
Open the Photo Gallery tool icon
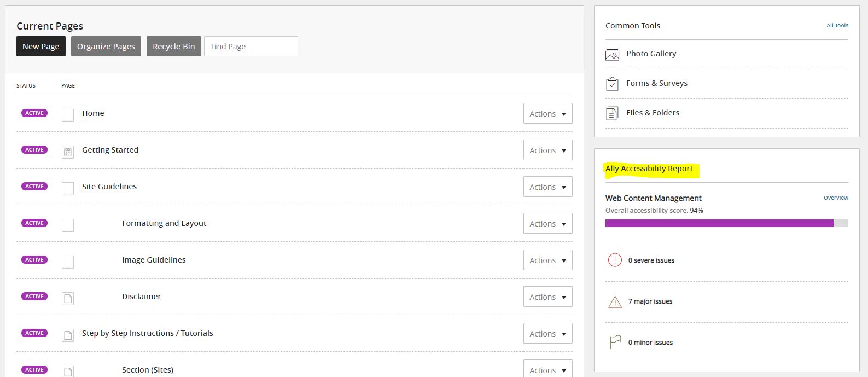click(612, 54)
